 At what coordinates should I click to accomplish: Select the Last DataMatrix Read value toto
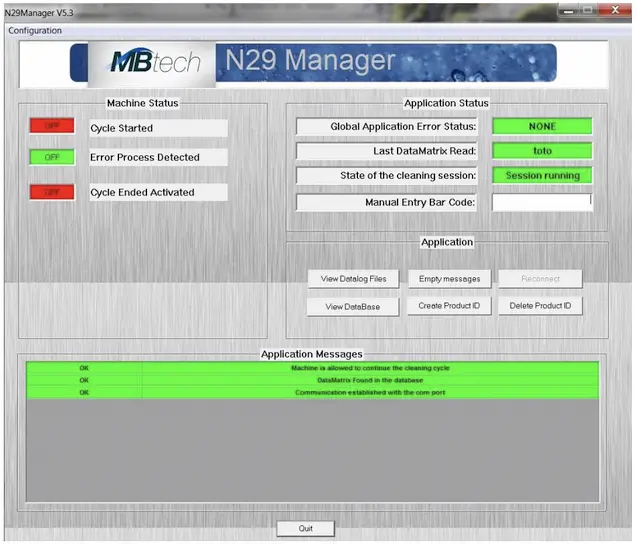pyautogui.click(x=542, y=151)
